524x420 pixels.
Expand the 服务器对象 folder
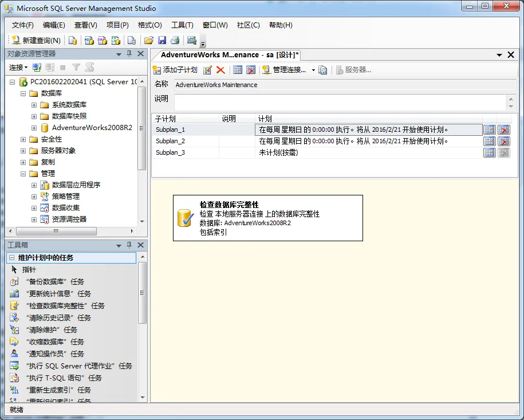point(23,151)
